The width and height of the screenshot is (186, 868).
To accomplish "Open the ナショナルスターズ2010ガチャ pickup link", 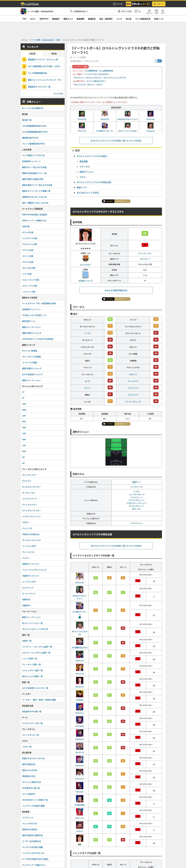I will 97,74.
